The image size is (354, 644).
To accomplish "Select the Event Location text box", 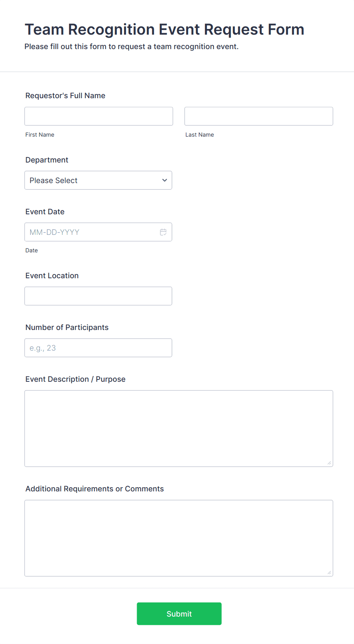I will (98, 296).
